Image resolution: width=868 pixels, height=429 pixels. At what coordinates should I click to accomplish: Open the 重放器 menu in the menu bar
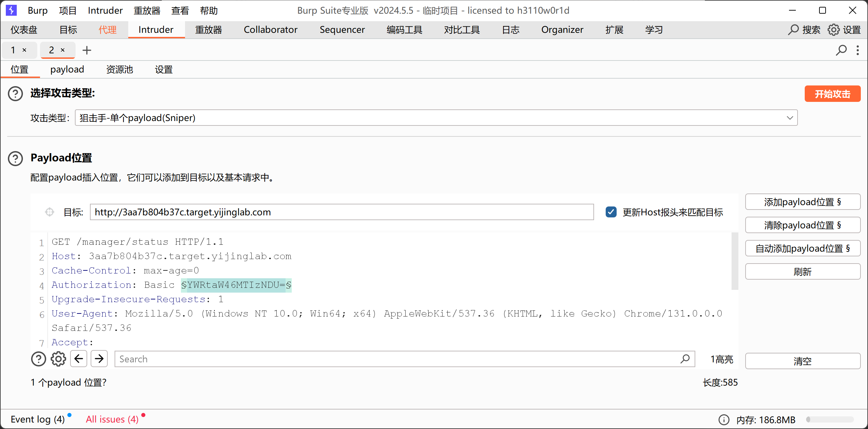[x=147, y=11]
